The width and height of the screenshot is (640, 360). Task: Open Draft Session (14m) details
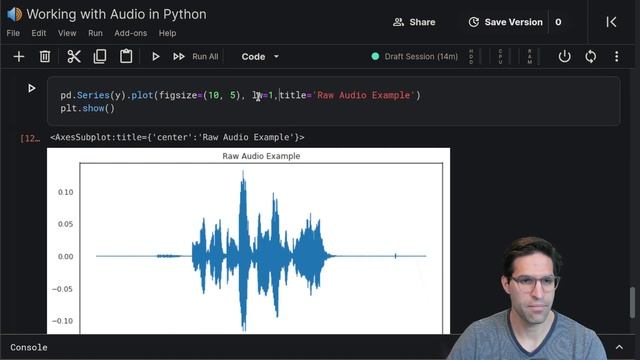pos(421,56)
